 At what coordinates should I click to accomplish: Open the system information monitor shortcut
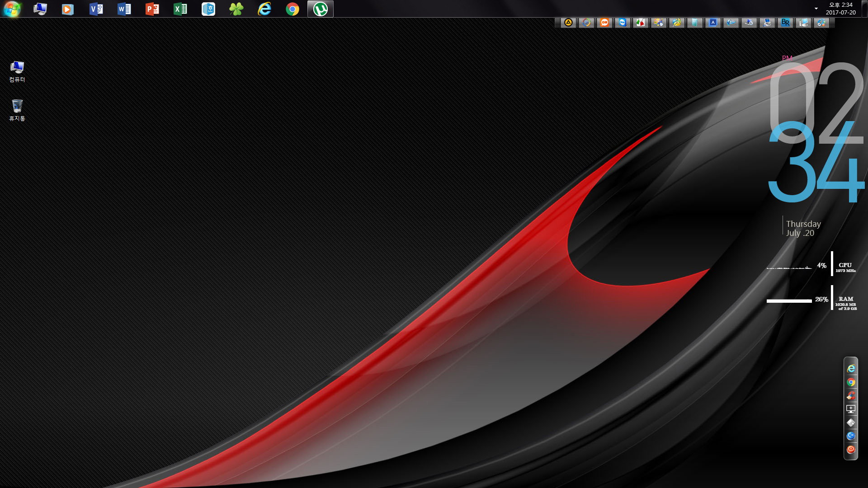pyautogui.click(x=803, y=23)
